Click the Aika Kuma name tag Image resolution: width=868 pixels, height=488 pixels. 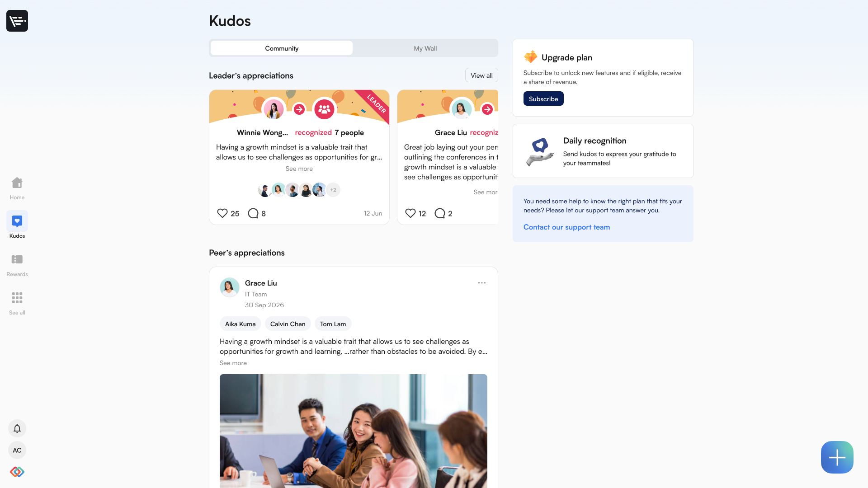pyautogui.click(x=241, y=324)
